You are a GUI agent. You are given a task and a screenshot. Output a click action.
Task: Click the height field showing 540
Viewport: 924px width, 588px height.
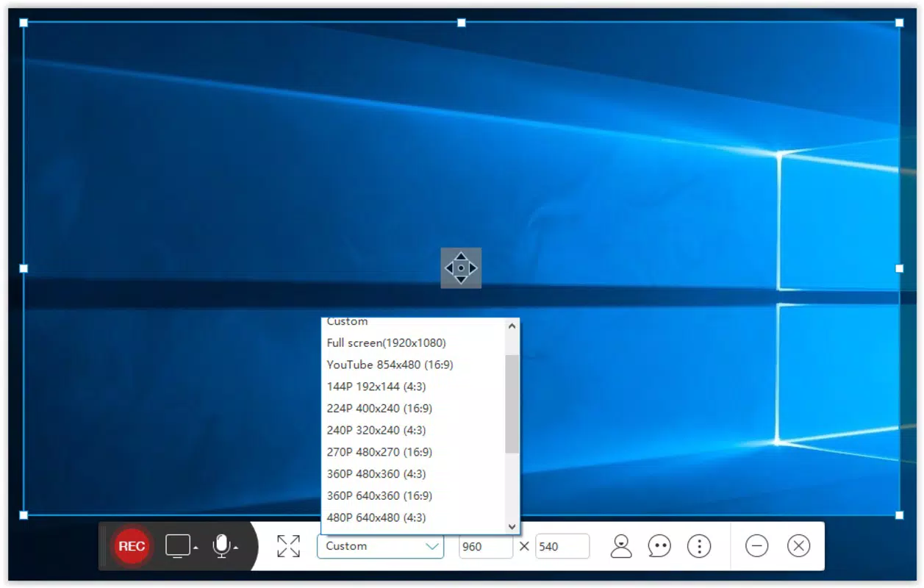click(x=562, y=546)
